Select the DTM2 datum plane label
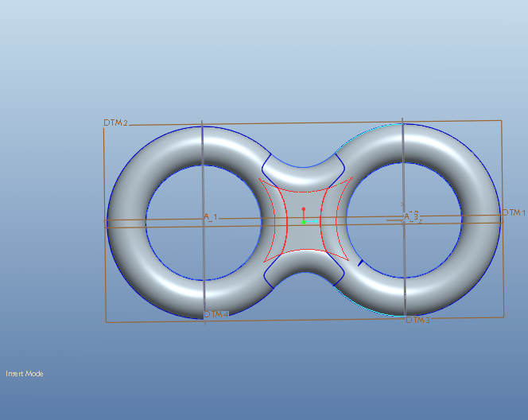 115,122
